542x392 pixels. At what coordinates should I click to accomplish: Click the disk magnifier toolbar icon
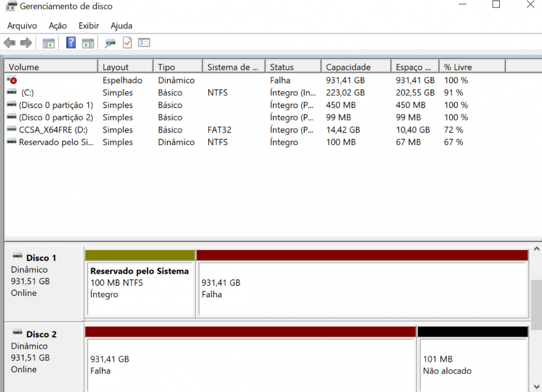pyautogui.click(x=110, y=43)
